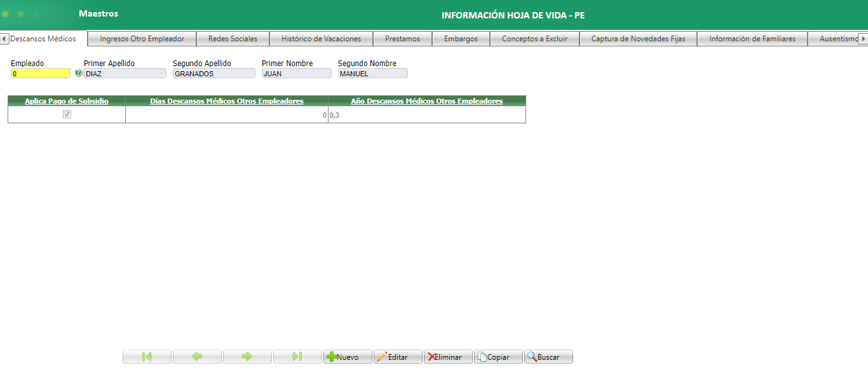This screenshot has height=382, width=868.
Task: Jump to the last record icon
Action: (x=297, y=357)
